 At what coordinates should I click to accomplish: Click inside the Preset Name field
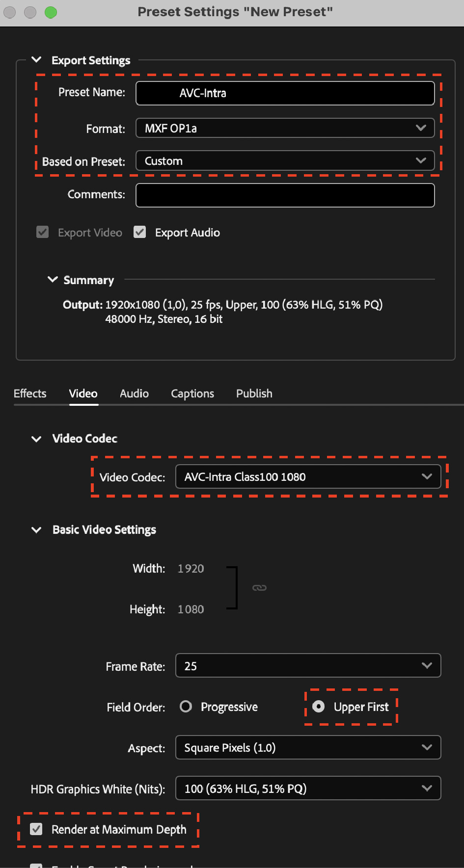(x=285, y=93)
